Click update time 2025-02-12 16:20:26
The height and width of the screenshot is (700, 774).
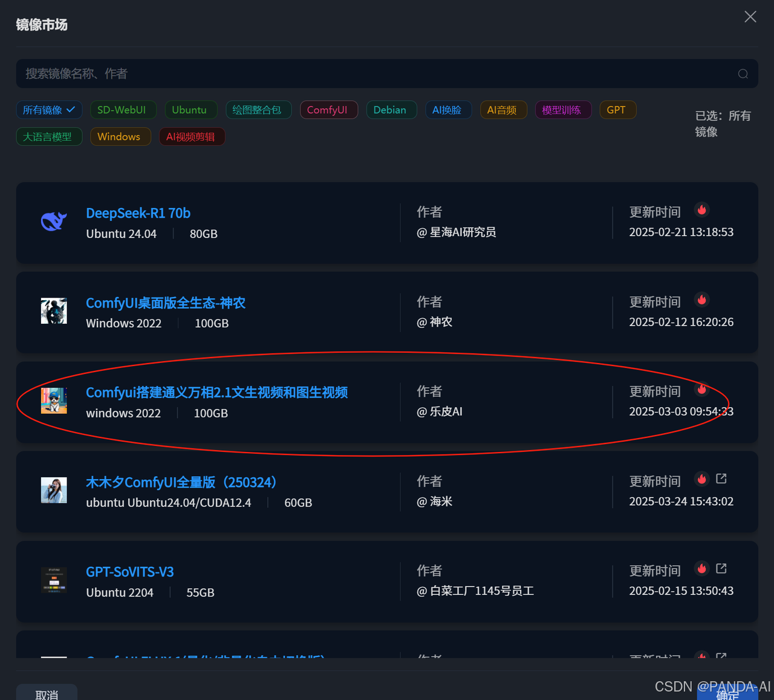681,322
